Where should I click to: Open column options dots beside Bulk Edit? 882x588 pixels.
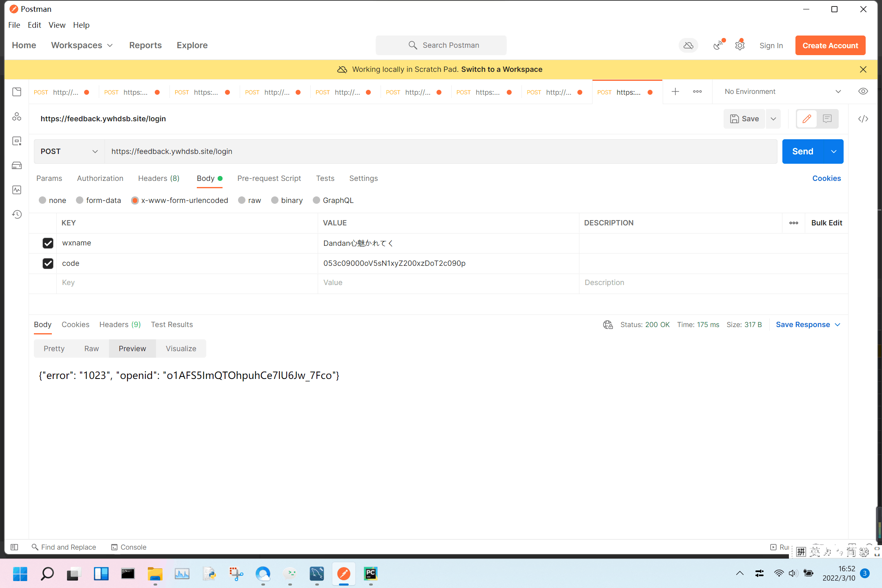[x=794, y=223]
